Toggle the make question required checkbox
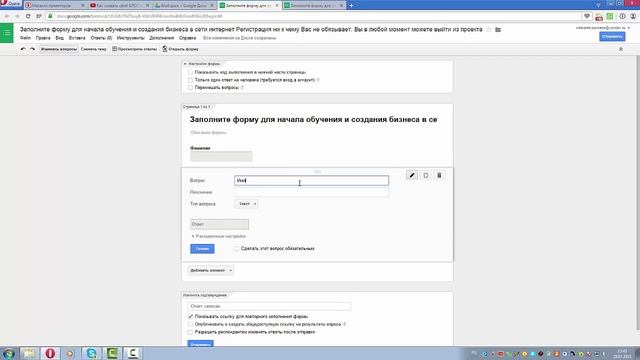640x360 pixels. (x=236, y=248)
